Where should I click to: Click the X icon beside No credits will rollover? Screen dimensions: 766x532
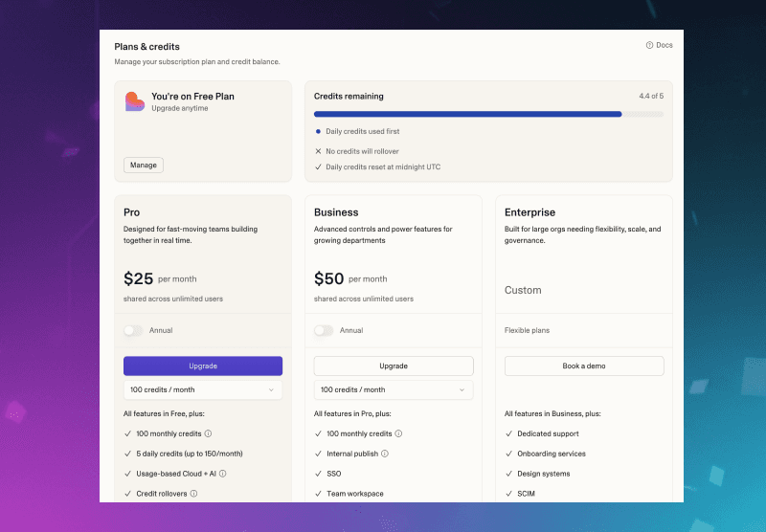point(318,151)
